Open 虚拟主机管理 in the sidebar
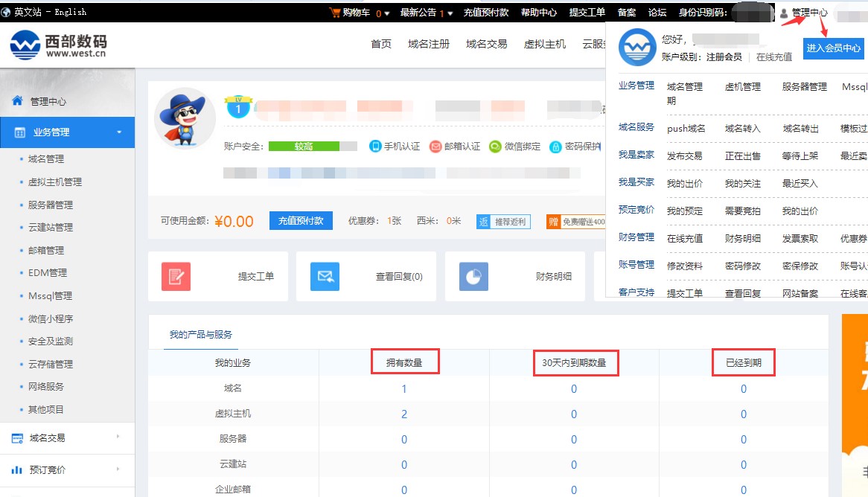868x497 pixels. tap(55, 182)
